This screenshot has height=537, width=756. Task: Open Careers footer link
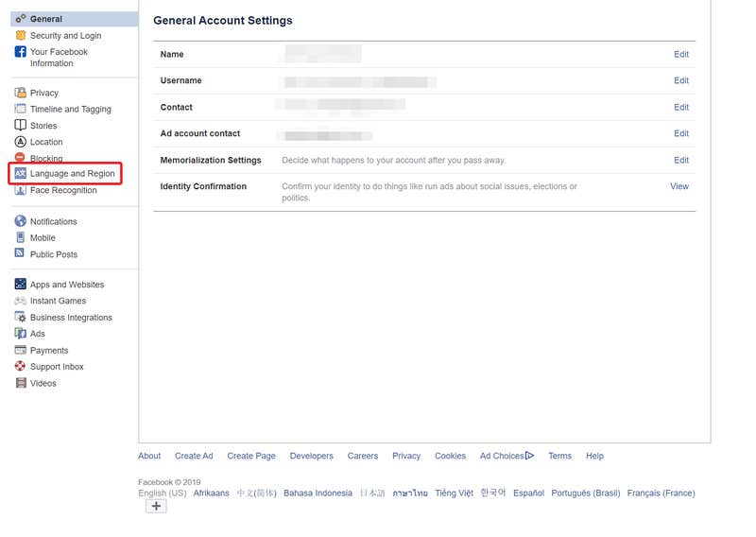click(x=363, y=456)
